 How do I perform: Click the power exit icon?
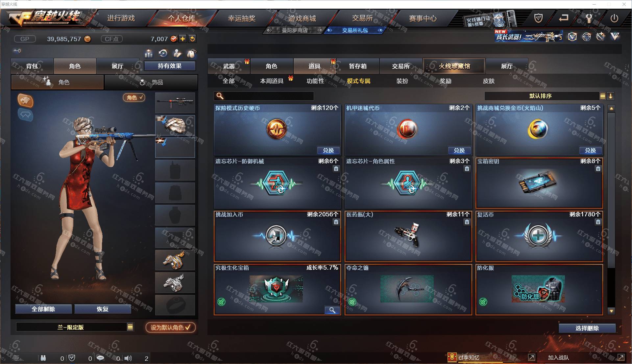[614, 18]
